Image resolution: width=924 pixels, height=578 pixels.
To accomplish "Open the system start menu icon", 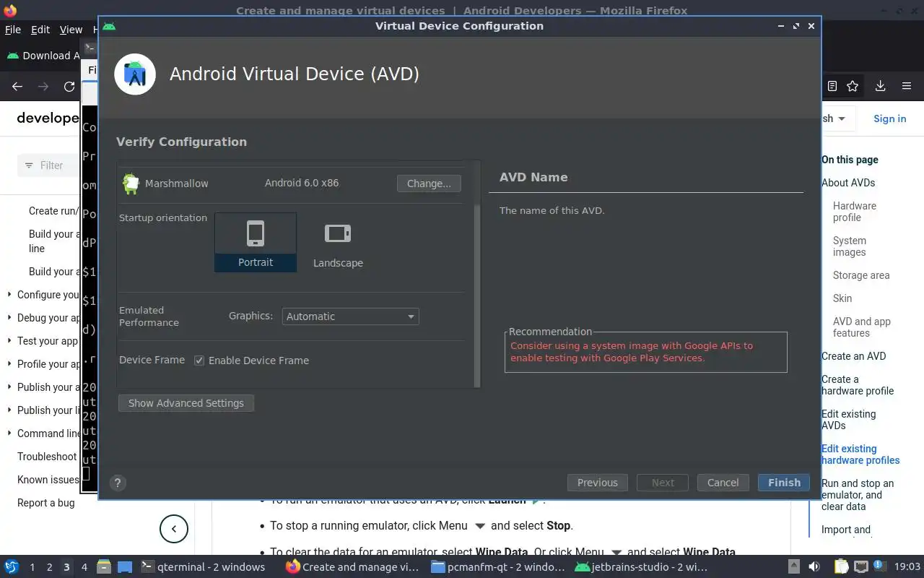I will 12,567.
